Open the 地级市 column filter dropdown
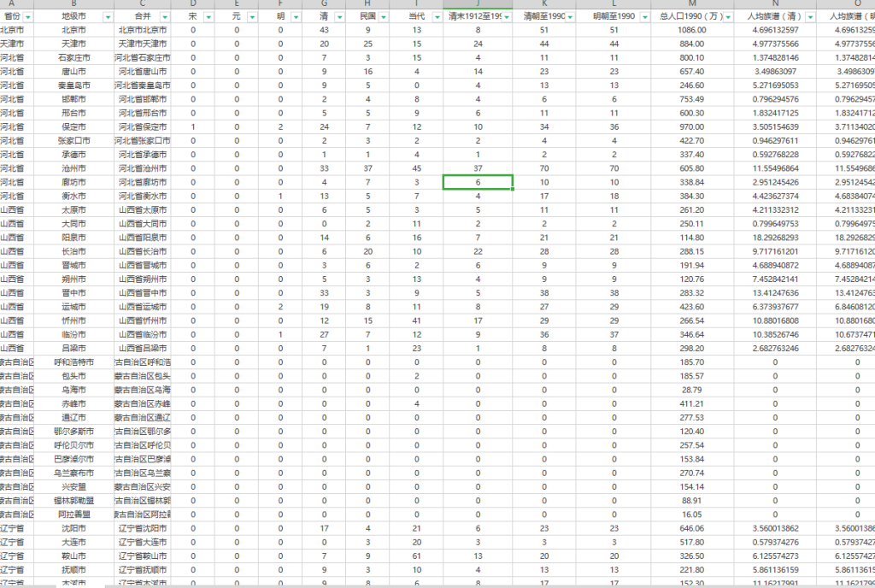Image resolution: width=875 pixels, height=588 pixels. point(107,17)
